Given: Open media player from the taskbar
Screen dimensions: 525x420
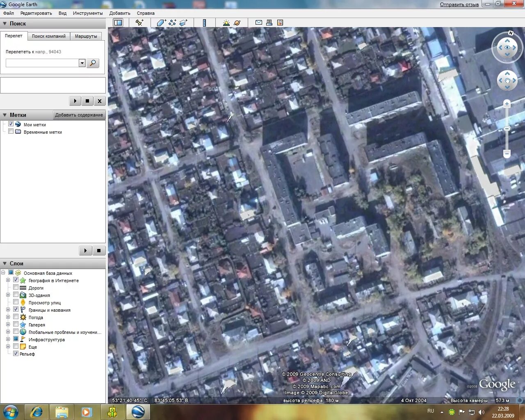Looking at the screenshot, I should tap(86, 412).
